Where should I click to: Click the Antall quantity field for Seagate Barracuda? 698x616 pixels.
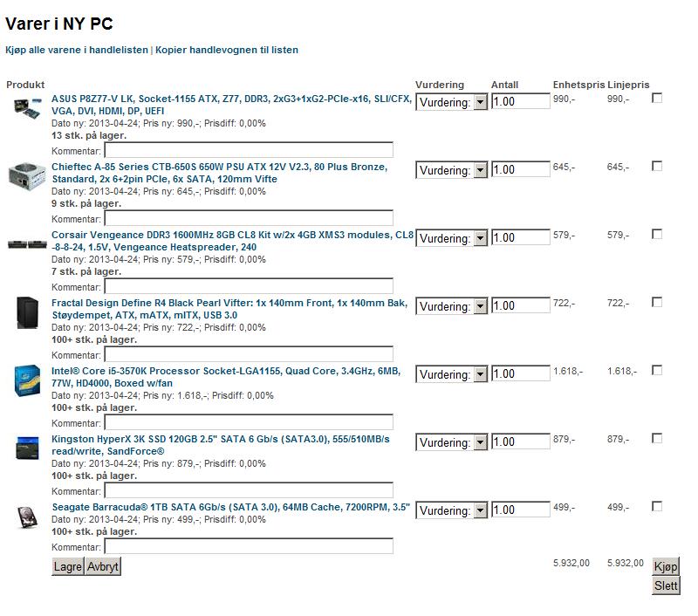[x=521, y=510]
